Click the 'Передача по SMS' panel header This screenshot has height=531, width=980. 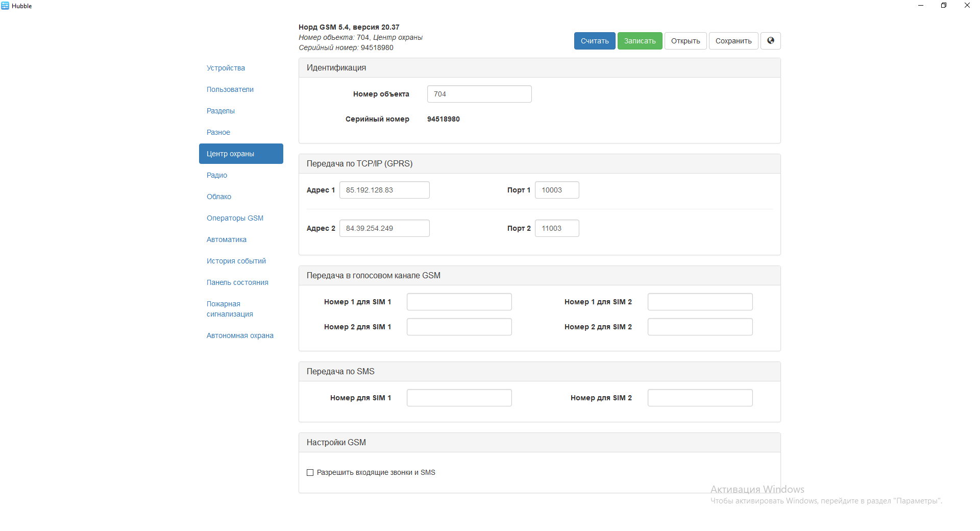pos(540,372)
